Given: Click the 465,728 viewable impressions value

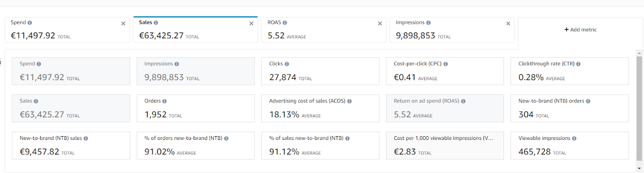Looking at the screenshot, I should point(535,152).
